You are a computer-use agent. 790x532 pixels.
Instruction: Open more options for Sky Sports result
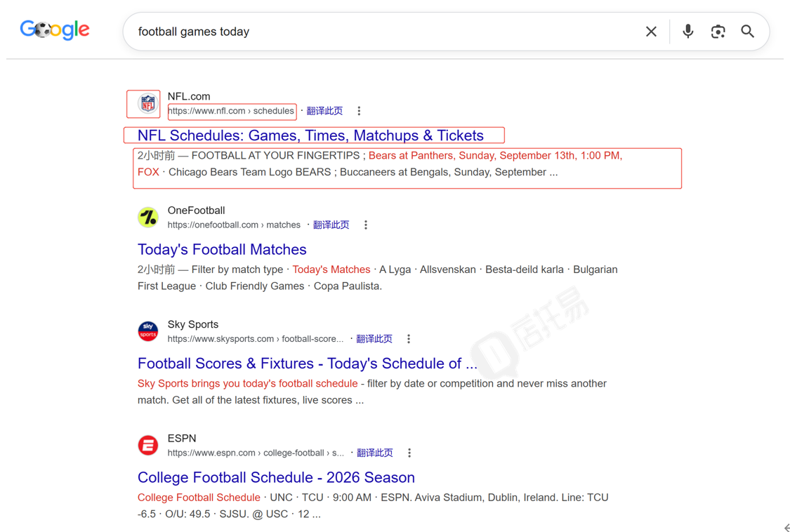(409, 339)
